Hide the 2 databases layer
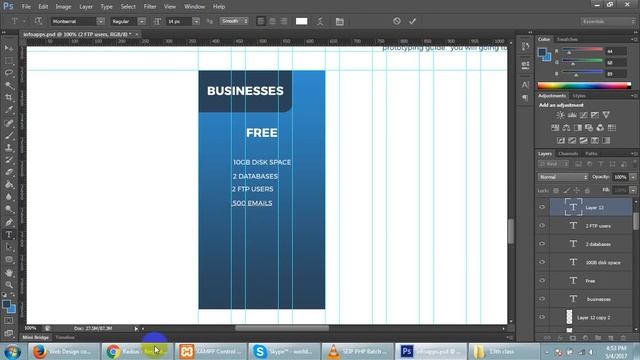Viewport: 640px width, 360px height. 542,244
